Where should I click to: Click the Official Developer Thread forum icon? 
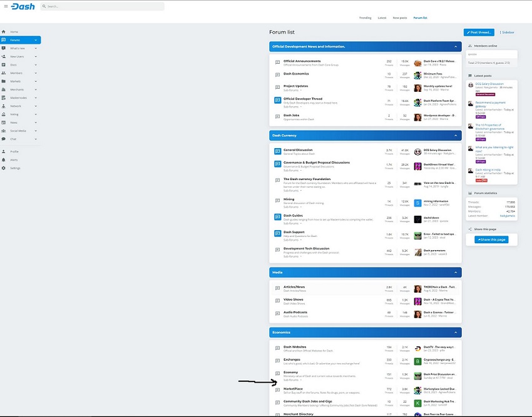(277, 101)
